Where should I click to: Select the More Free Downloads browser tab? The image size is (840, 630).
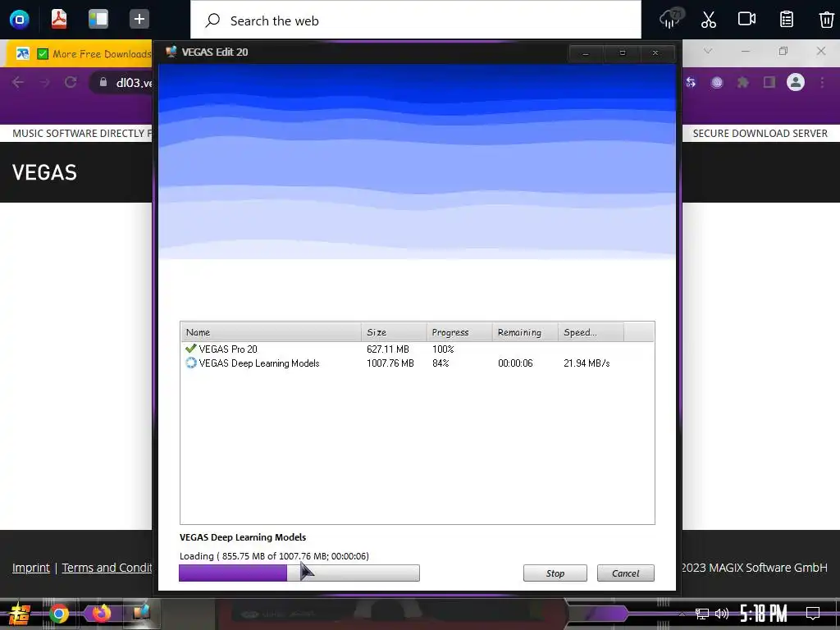pos(80,53)
